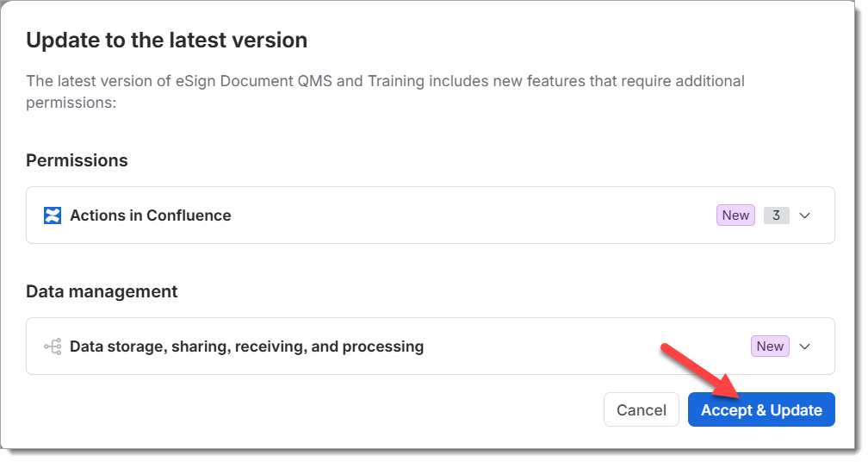Click the Confluence logo icon
This screenshot has width=868, height=462.
tap(53, 215)
